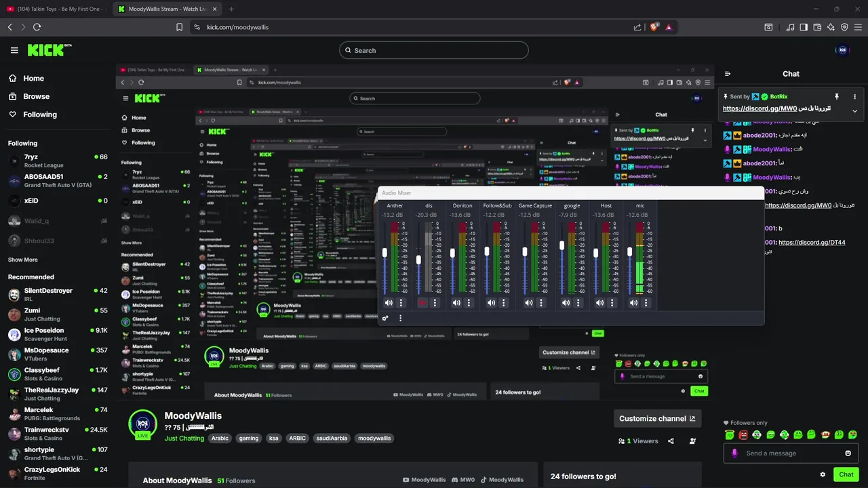Viewport: 868px width, 488px height.
Task: Select the Arabic tag
Action: point(220,439)
